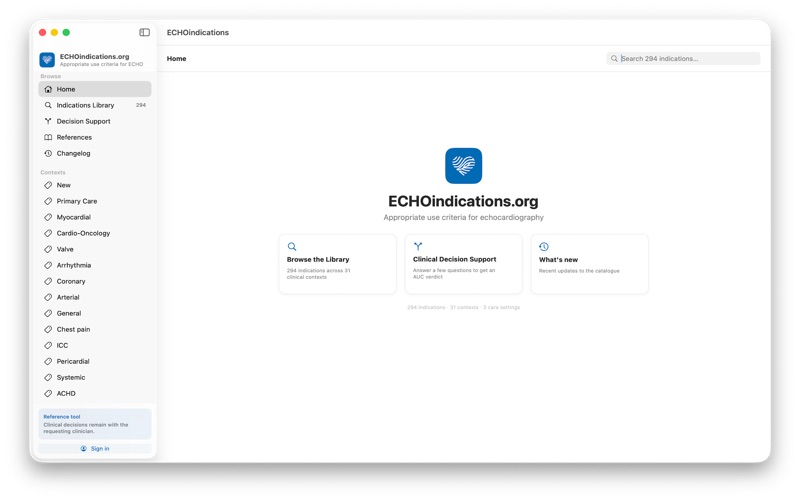Focus the Search 294 indications field
Screen dimensions: 800x500
click(x=683, y=59)
